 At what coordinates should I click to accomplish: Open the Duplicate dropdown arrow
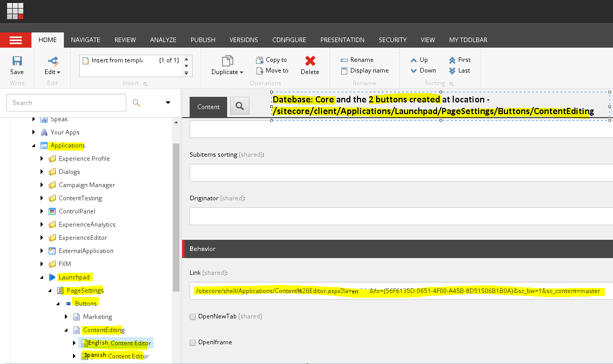tap(242, 72)
